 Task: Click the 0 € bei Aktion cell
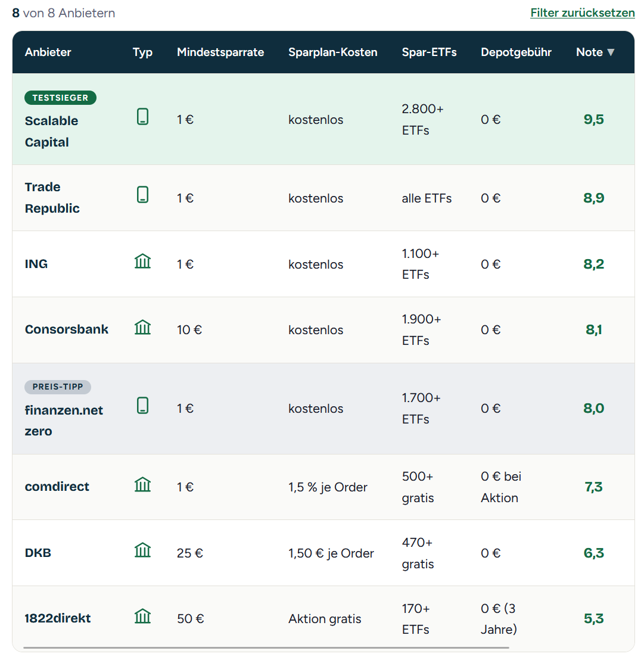(501, 487)
